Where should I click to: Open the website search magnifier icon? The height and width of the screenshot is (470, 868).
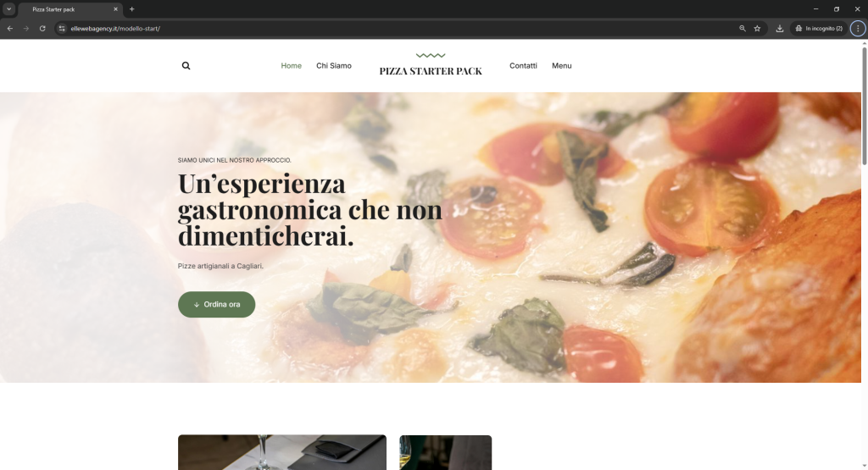(x=186, y=66)
